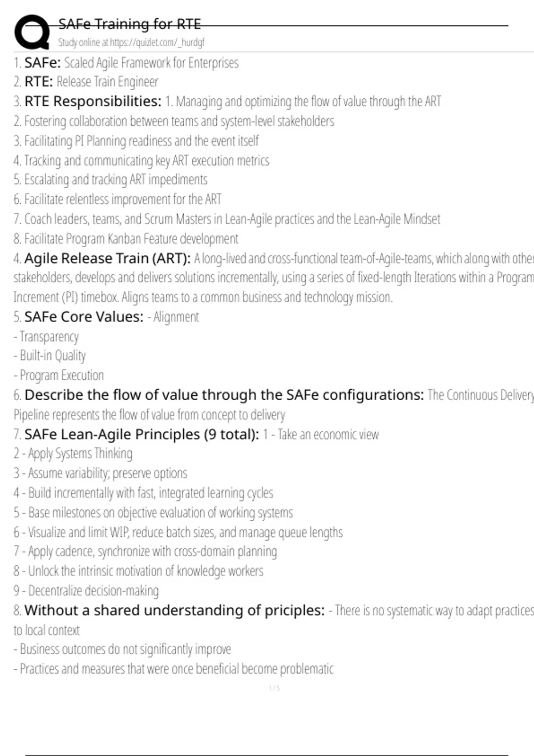The image size is (534, 756).
Task: Click the RTE: term heading
Action: (39, 82)
